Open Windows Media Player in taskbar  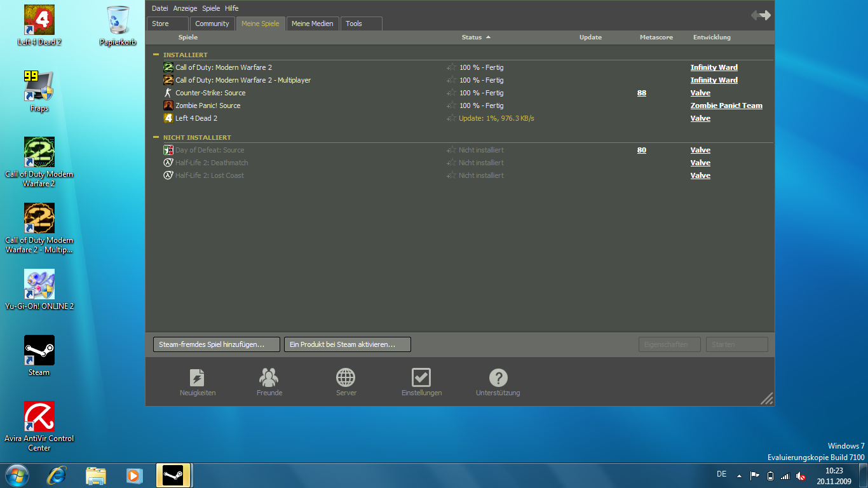(x=134, y=475)
